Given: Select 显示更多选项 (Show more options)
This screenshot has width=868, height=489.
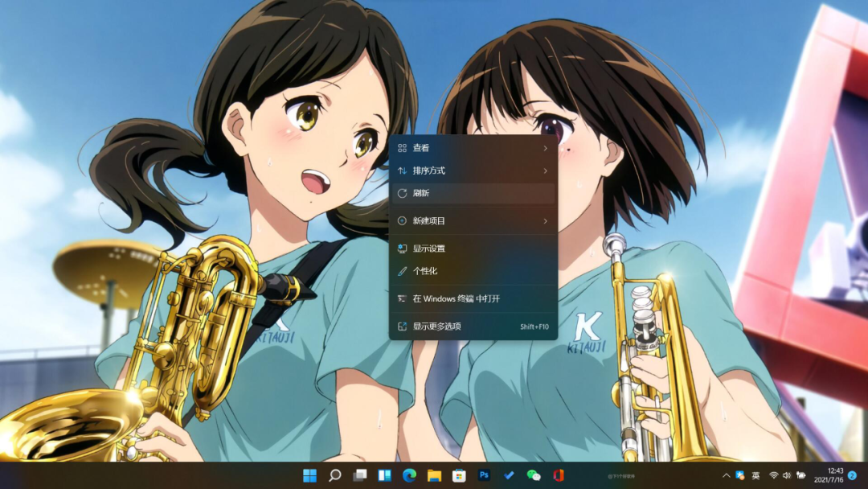Looking at the screenshot, I should coord(473,327).
